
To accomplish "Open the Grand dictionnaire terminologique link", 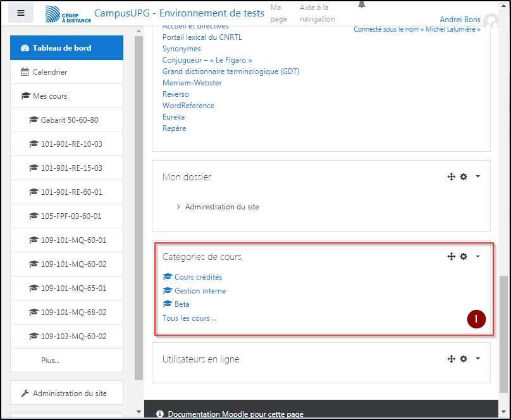I will pyautogui.click(x=231, y=71).
